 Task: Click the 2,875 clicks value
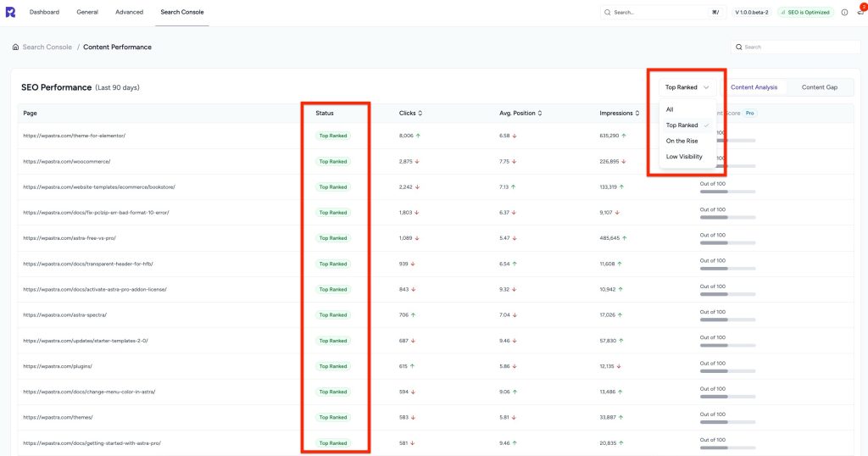[406, 162]
